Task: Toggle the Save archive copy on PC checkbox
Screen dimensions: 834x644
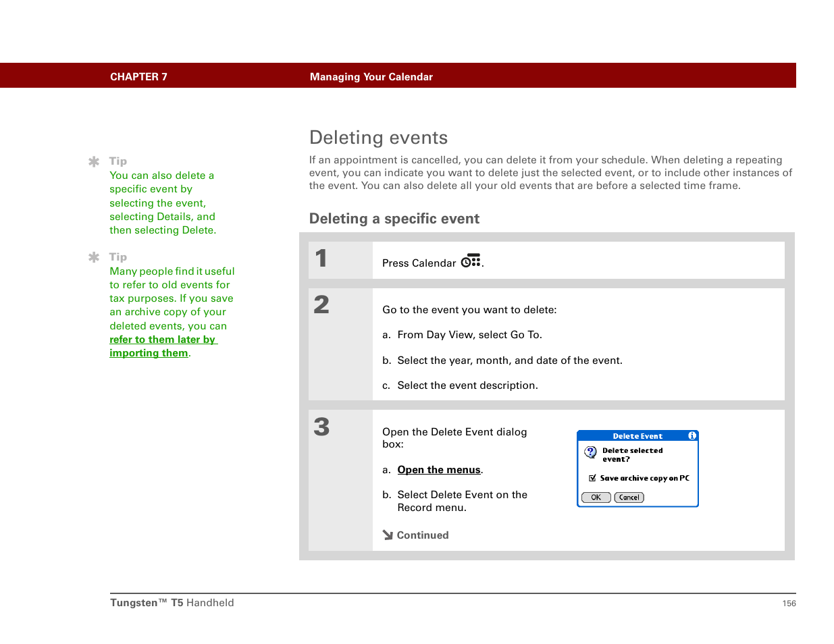Action: pyautogui.click(x=592, y=478)
